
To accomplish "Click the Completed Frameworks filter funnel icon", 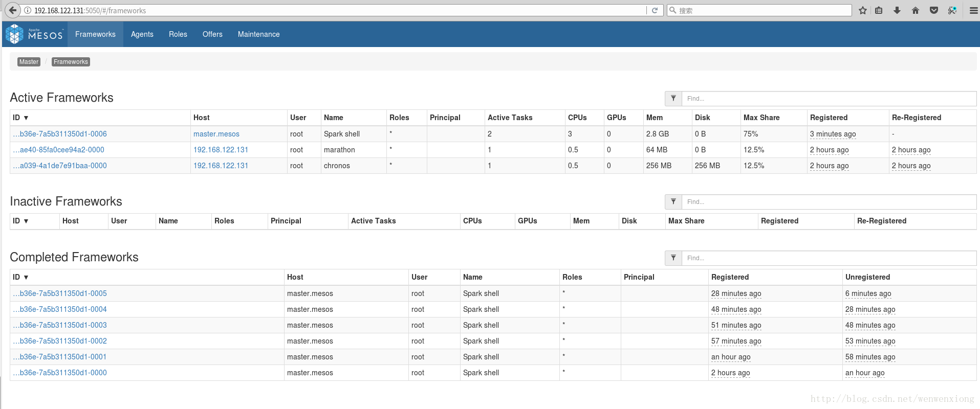I will point(673,258).
